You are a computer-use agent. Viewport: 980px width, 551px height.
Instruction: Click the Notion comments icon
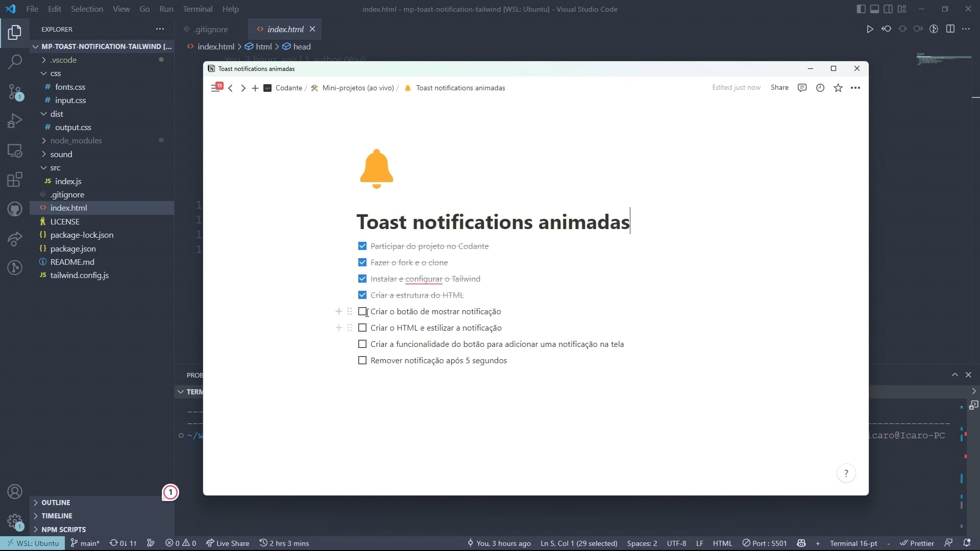click(802, 88)
